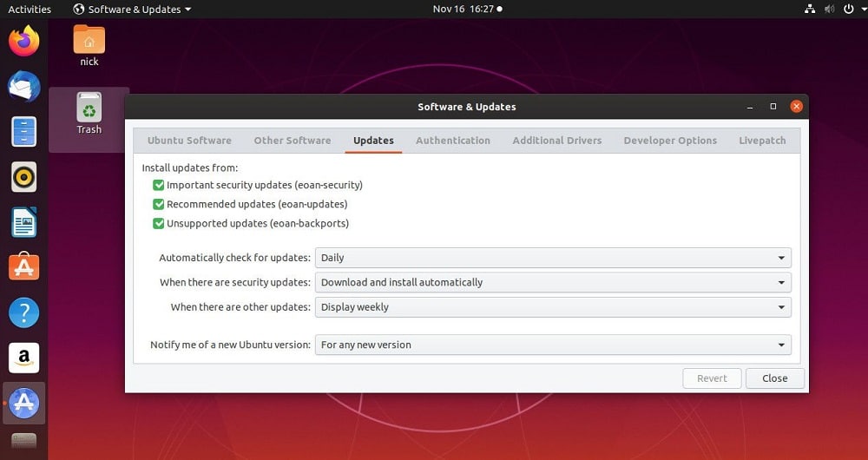
Task: Maximize the Software & Updates window
Action: click(773, 107)
